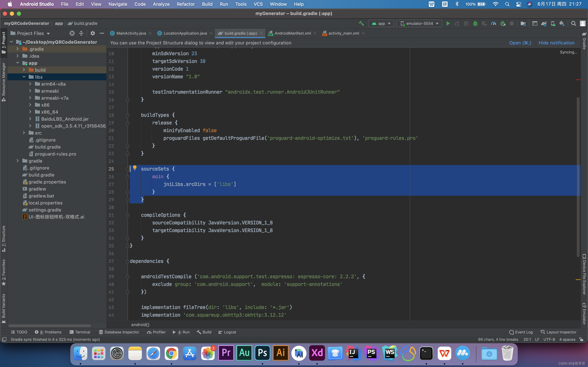Collapse the libs folder in tree

point(24,77)
